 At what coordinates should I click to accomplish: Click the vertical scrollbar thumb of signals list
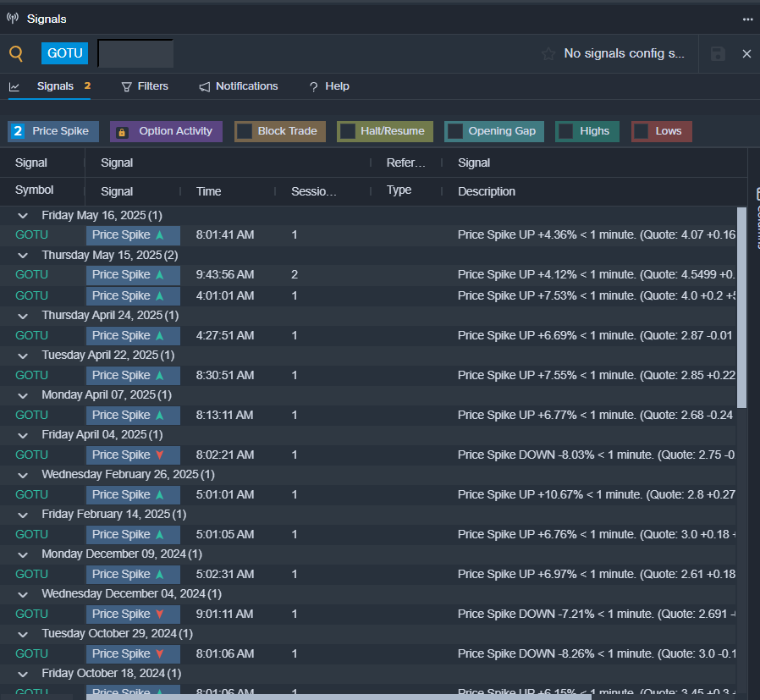[741, 308]
